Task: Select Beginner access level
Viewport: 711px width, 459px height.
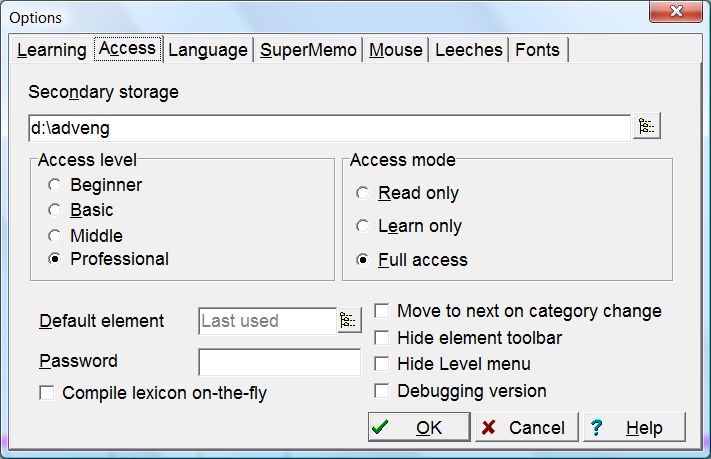Action: 55,185
